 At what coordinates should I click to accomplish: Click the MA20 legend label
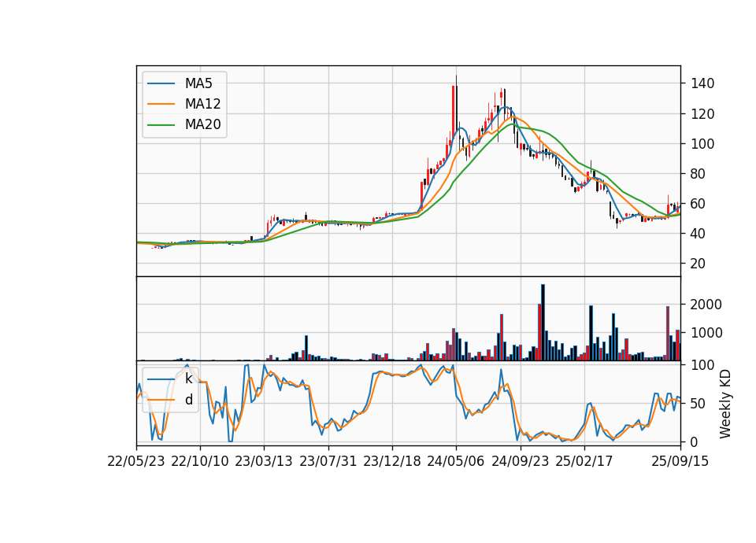click(x=202, y=124)
